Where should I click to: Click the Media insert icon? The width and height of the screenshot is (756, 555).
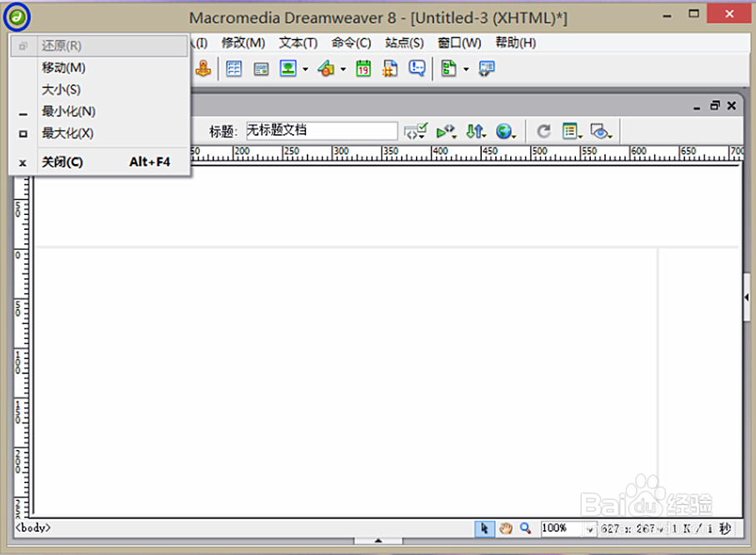tap(327, 68)
